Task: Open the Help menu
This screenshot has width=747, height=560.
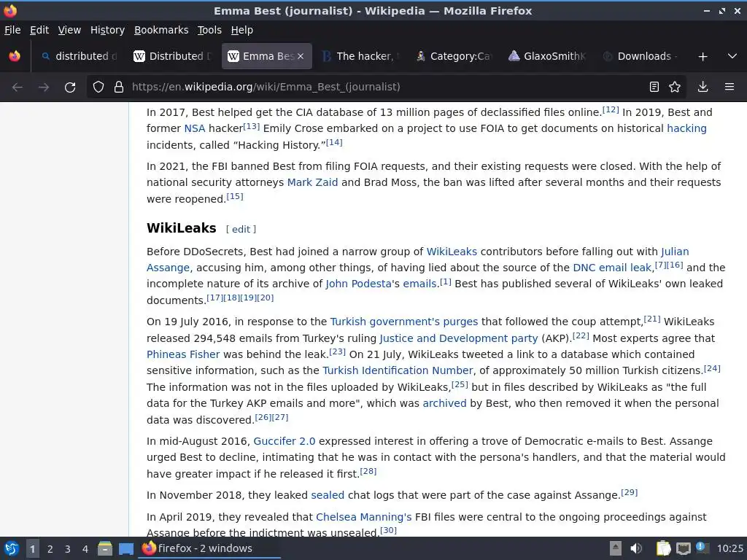Action: pyautogui.click(x=242, y=30)
